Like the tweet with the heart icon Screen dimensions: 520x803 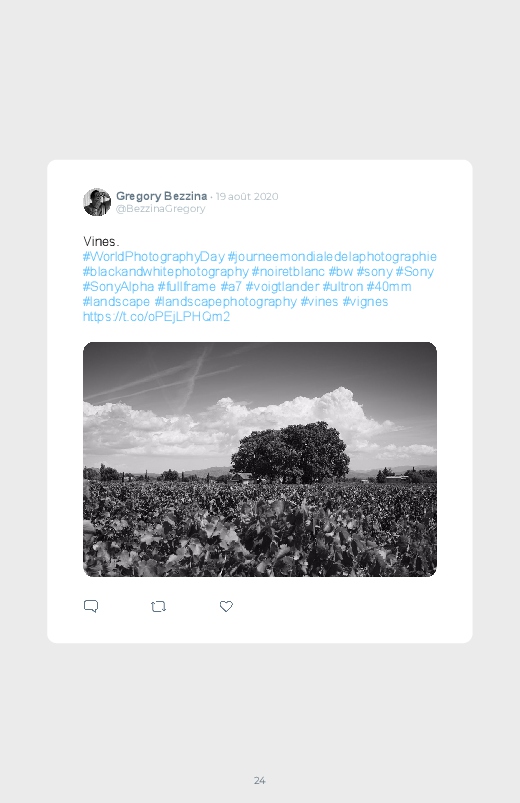(226, 606)
